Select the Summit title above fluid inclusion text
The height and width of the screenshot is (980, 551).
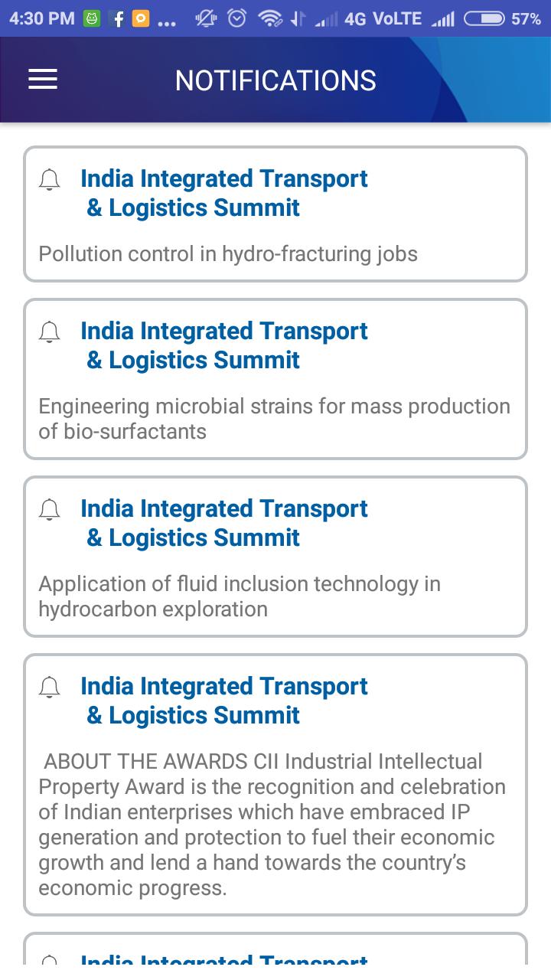pyautogui.click(x=223, y=523)
